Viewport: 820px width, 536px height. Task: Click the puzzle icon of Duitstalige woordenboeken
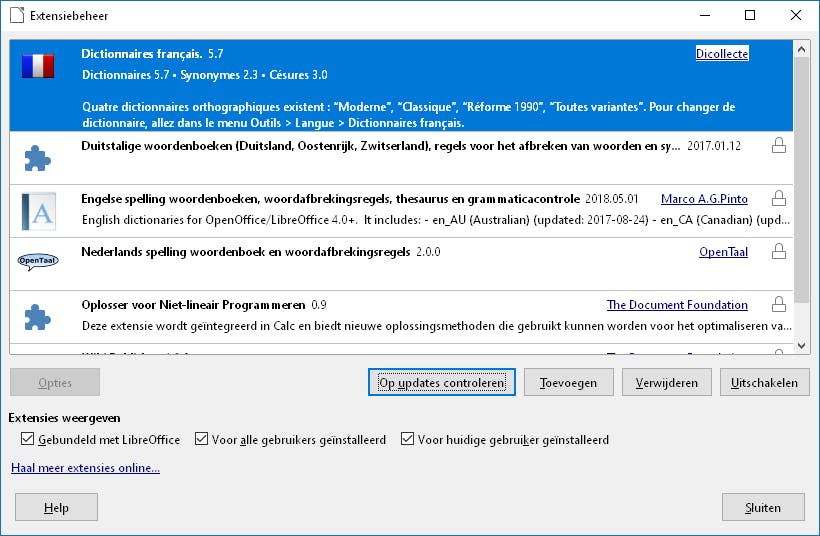pyautogui.click(x=38, y=158)
